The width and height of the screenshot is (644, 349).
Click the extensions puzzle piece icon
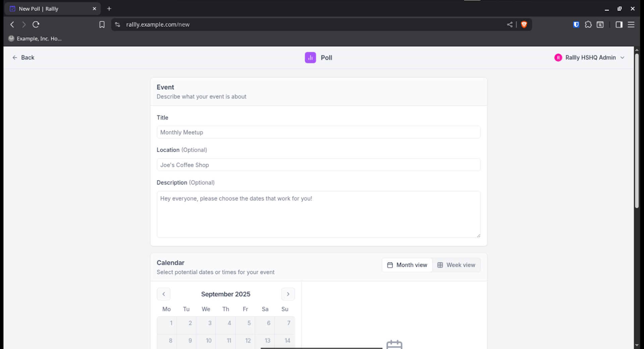click(588, 24)
